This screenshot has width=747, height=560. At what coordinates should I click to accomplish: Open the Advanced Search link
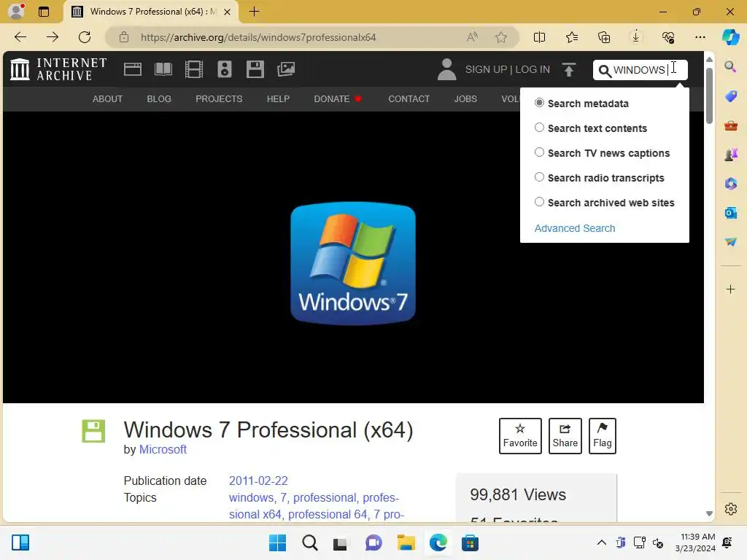(x=575, y=228)
